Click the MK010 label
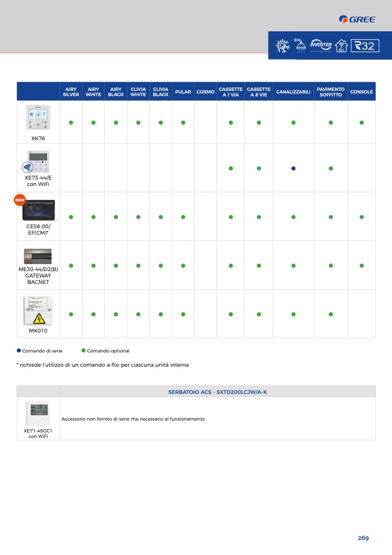 click(x=38, y=331)
